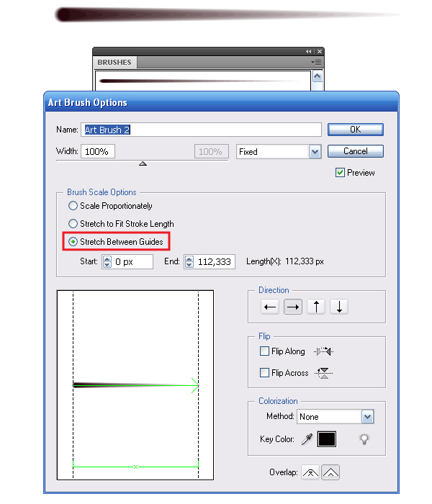Viewport: 432px width, 504px height.
Task: Enable Flip Along checkbox
Action: [264, 351]
